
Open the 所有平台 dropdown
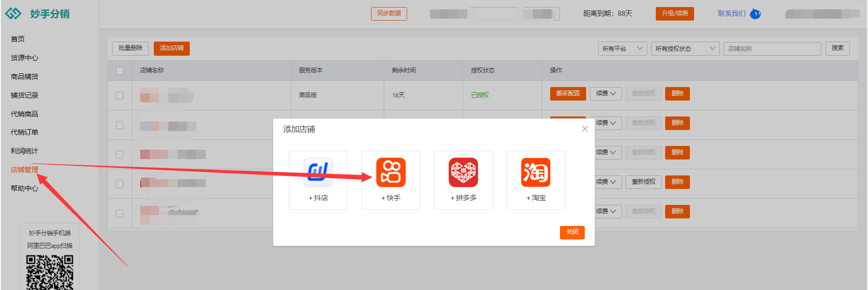point(623,49)
